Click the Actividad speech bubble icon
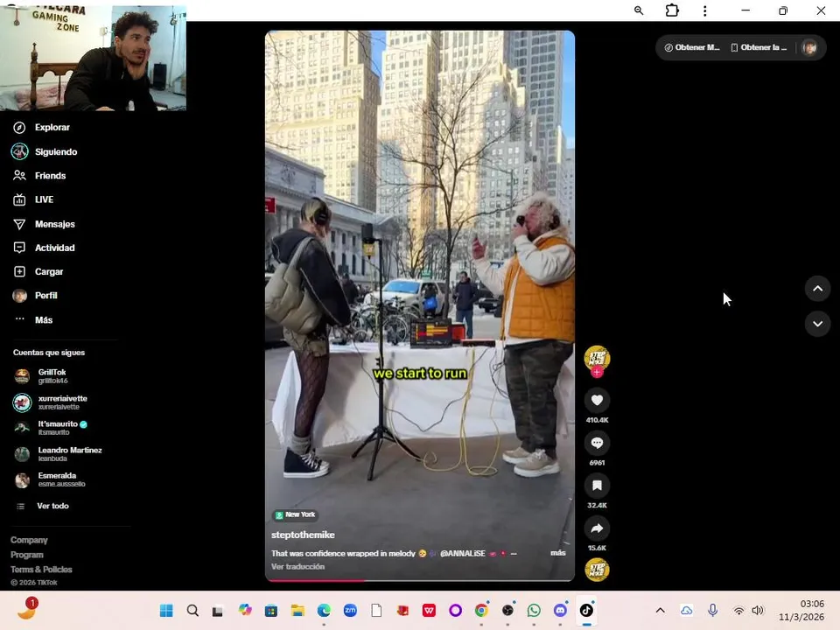Image resolution: width=840 pixels, height=630 pixels. tap(19, 248)
